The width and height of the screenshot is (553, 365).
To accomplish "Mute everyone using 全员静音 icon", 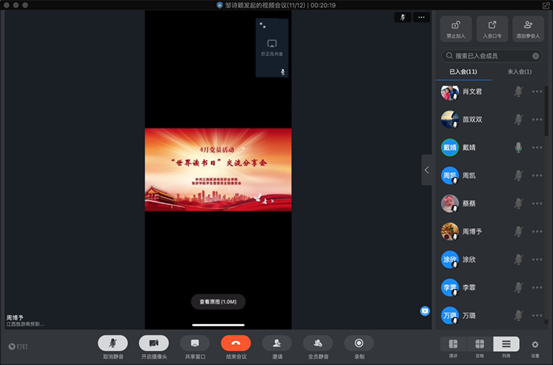I will coord(318,343).
